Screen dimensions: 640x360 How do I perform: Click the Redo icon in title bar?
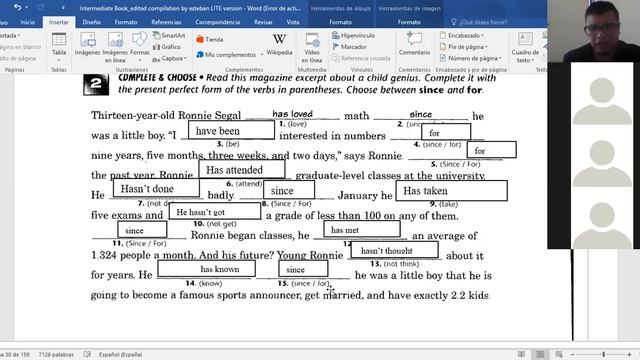(40, 7)
